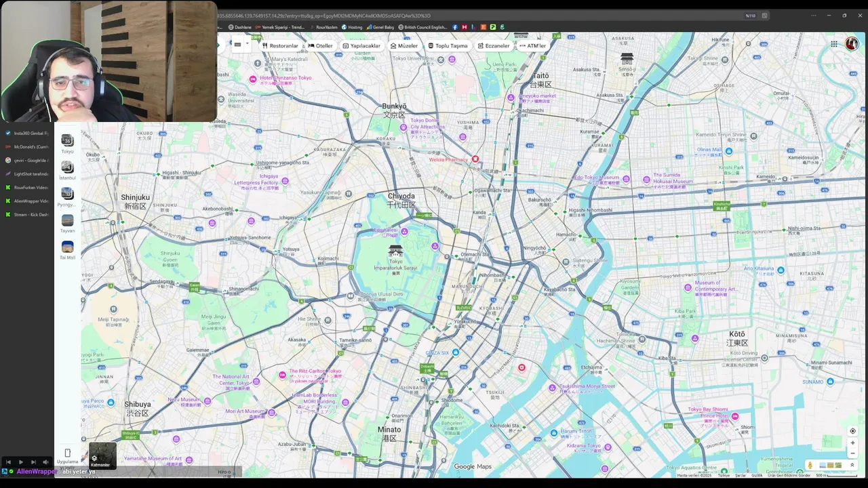
Task: Click the Sensō-ji temple landmark icon
Action: click(x=627, y=59)
